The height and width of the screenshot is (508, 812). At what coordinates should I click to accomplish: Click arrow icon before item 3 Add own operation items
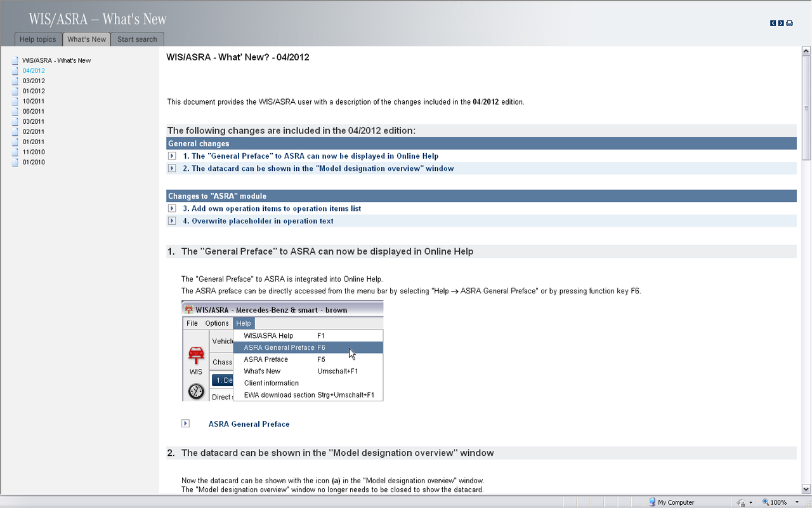pos(172,208)
